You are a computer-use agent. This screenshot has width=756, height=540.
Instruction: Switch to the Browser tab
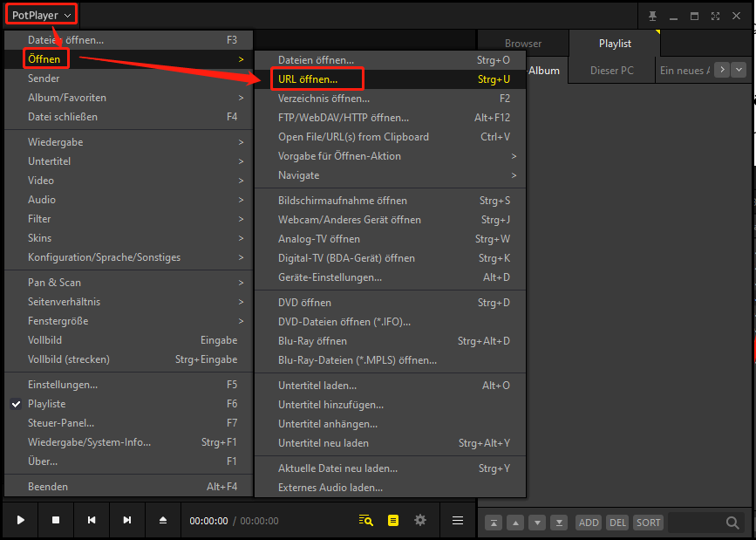click(523, 44)
